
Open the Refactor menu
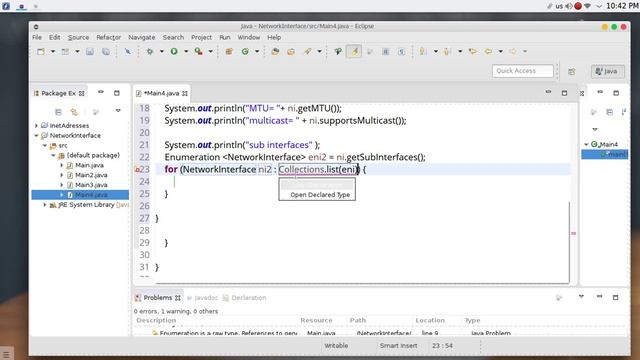point(109,37)
